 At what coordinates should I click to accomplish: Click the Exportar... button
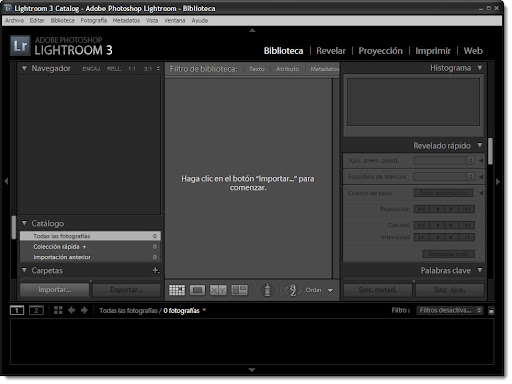[126, 290]
